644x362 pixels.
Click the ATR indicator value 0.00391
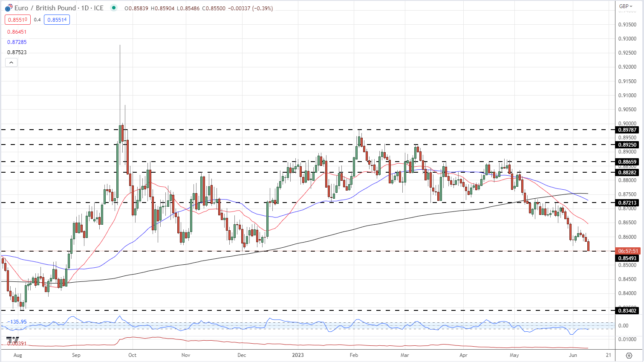pos(17,344)
